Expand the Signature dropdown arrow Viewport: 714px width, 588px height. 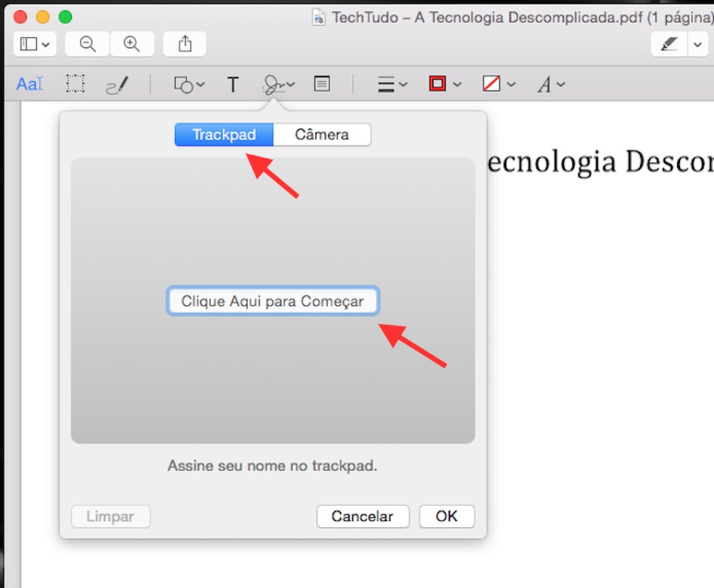(291, 84)
